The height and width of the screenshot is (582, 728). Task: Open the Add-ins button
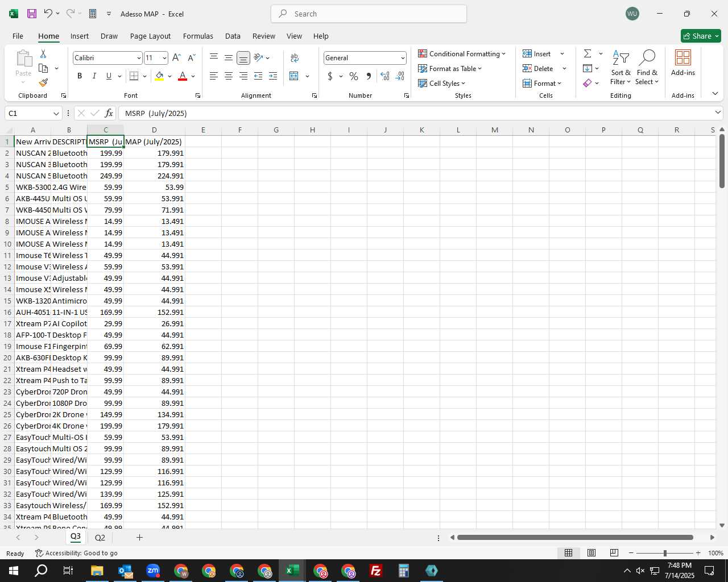coord(683,63)
